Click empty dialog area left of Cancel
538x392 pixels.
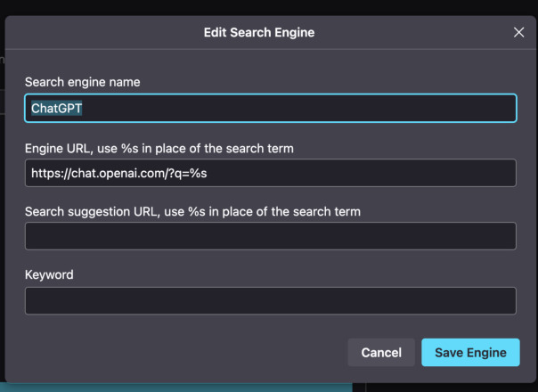point(178,353)
